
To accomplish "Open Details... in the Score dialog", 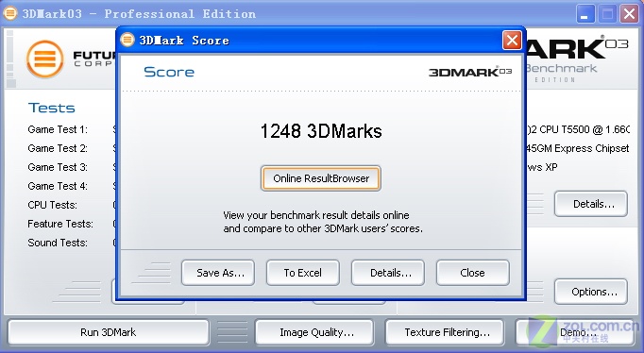I will (x=388, y=273).
